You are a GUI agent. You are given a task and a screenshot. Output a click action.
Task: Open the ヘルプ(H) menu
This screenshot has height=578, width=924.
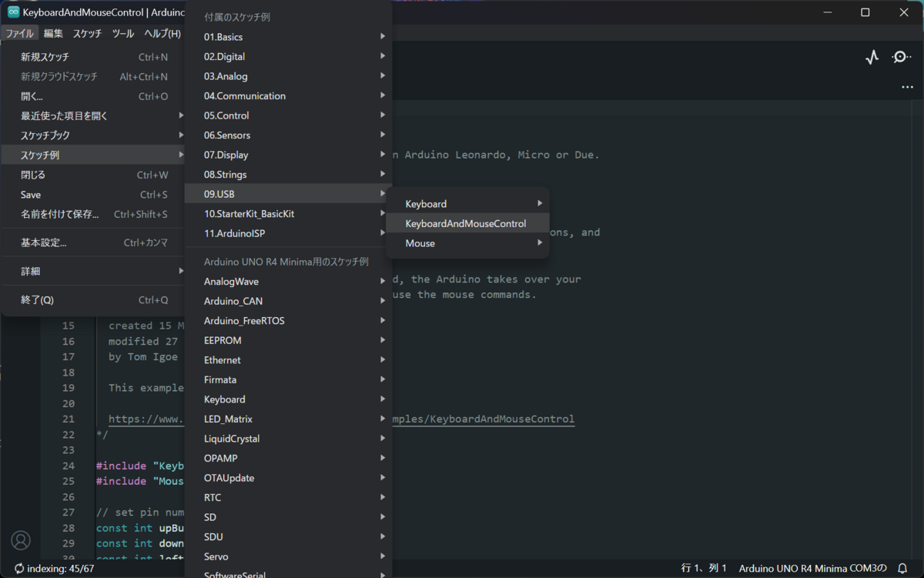tap(162, 33)
